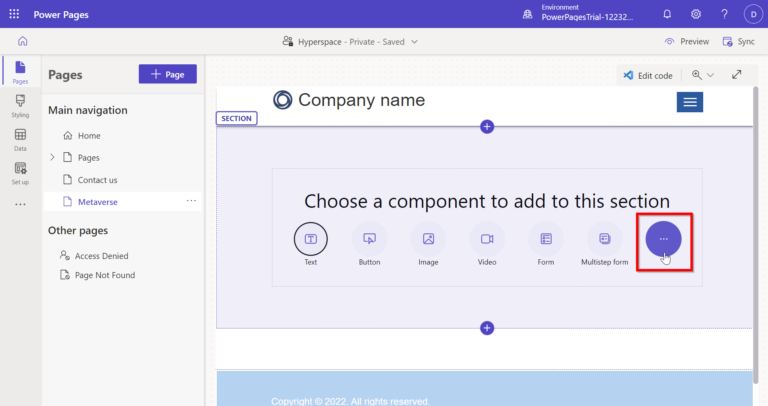Viewport: 768px width, 406px height.
Task: Click the Sync button
Action: point(739,42)
